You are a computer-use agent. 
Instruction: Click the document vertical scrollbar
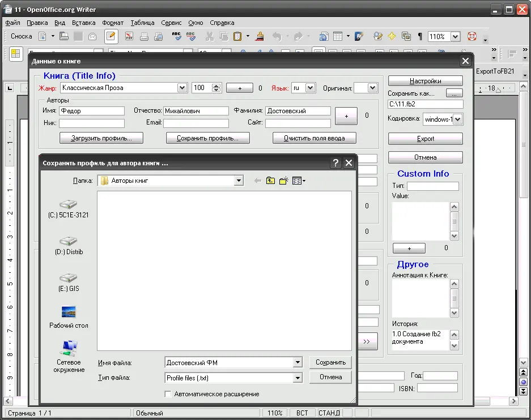click(x=524, y=144)
